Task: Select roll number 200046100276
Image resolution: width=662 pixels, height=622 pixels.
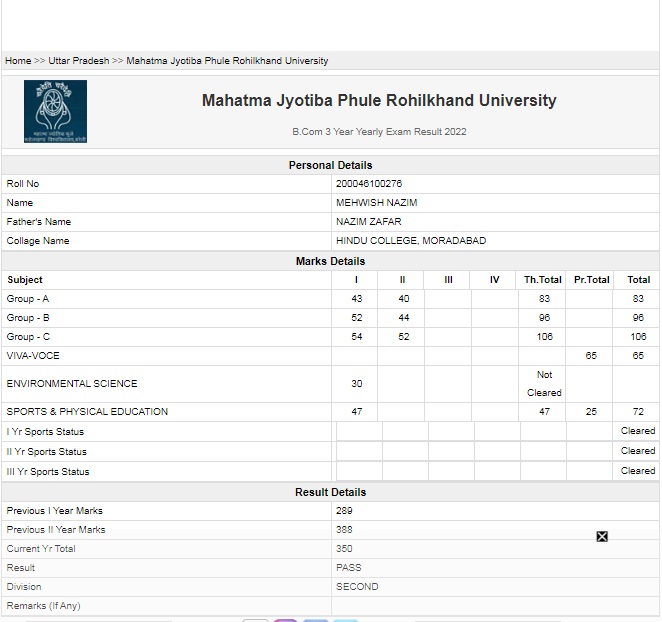Action: pos(369,184)
